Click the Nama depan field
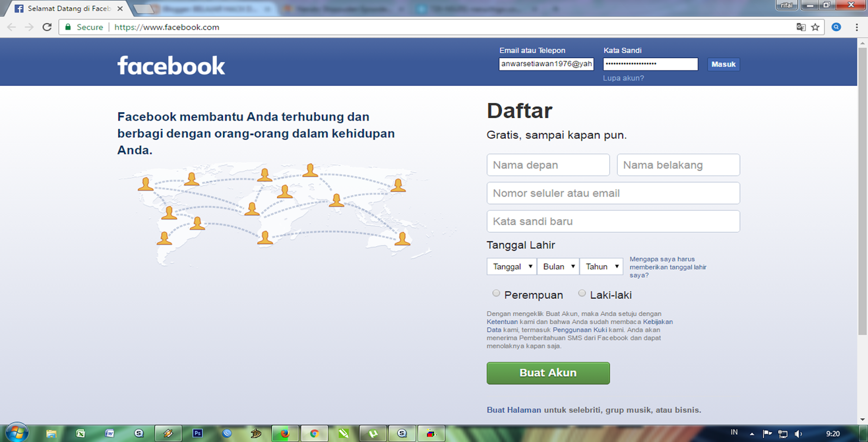The height and width of the screenshot is (442, 868). [548, 165]
